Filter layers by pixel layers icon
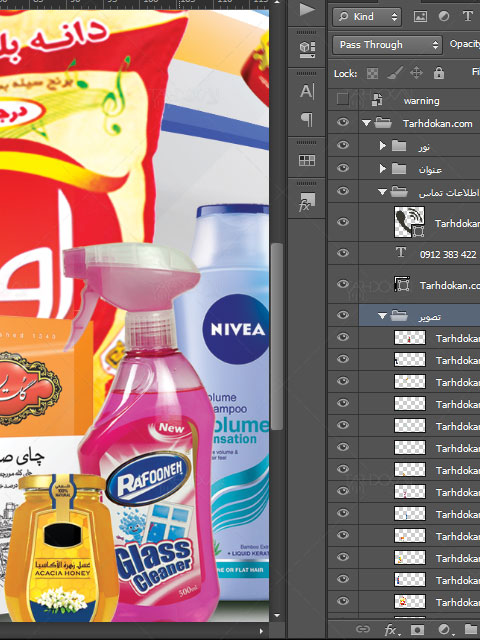Screen dimensions: 480x640 (420, 16)
